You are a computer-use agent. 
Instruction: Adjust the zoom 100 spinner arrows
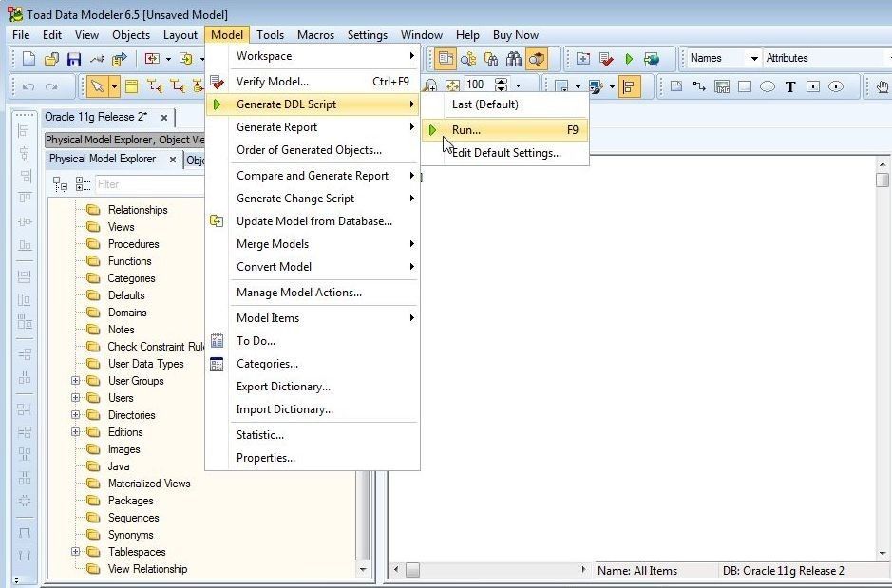(502, 85)
